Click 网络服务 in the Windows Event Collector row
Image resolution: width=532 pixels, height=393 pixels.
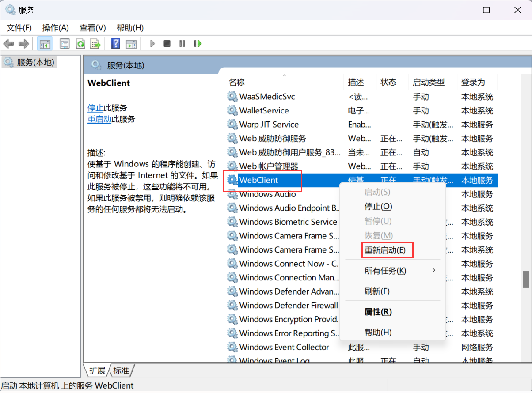coord(477,347)
